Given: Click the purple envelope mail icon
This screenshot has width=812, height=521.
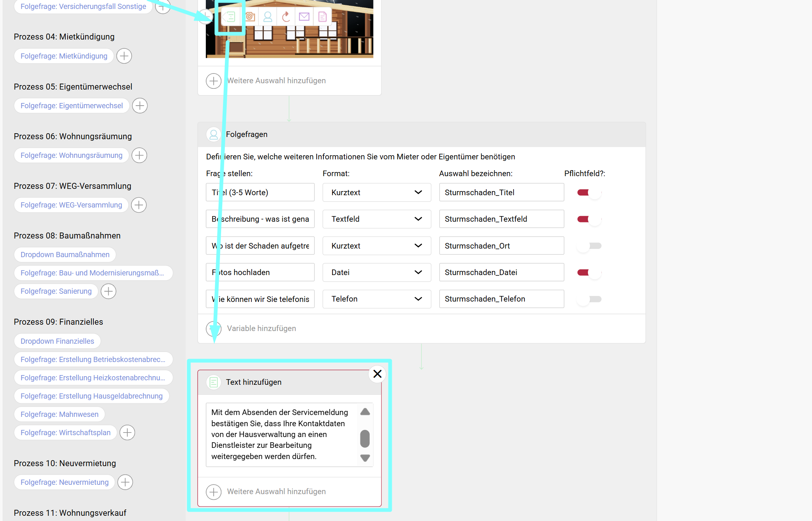Looking at the screenshot, I should tap(304, 17).
